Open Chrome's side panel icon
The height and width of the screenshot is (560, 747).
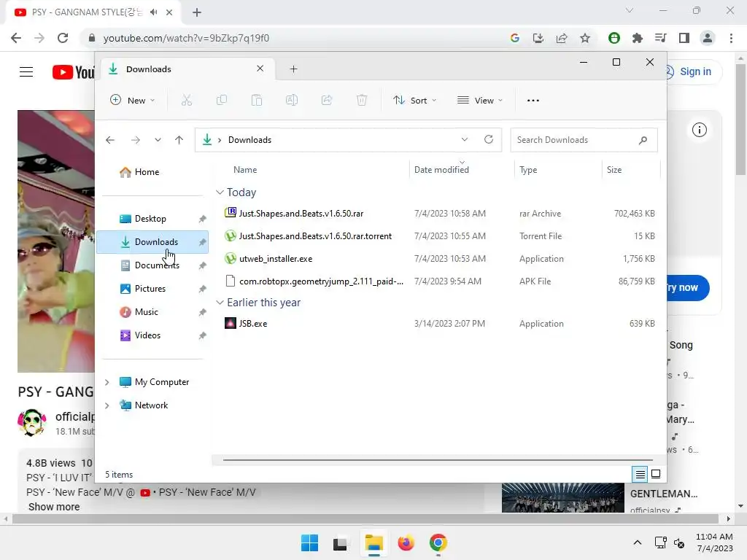pyautogui.click(x=684, y=38)
